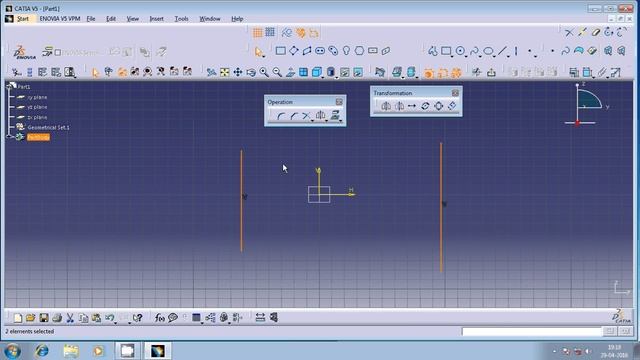Open the Insert menu

(156, 19)
